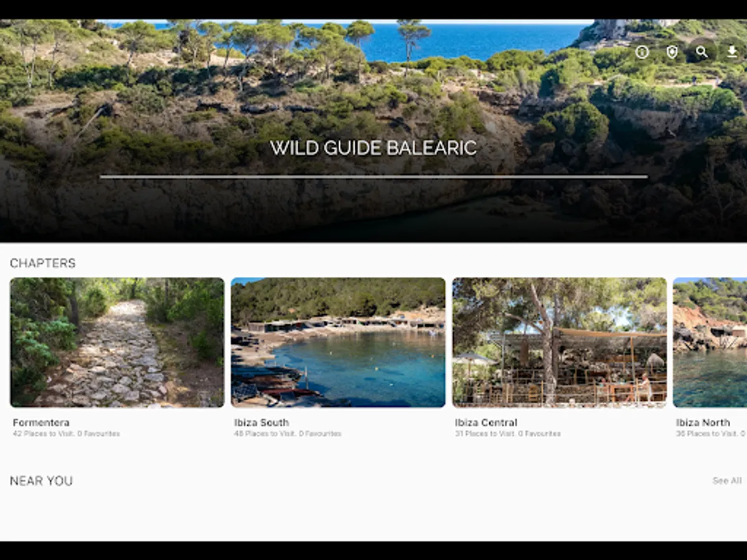The height and width of the screenshot is (560, 747).
Task: Tap the download arrow icon
Action: coord(732,52)
